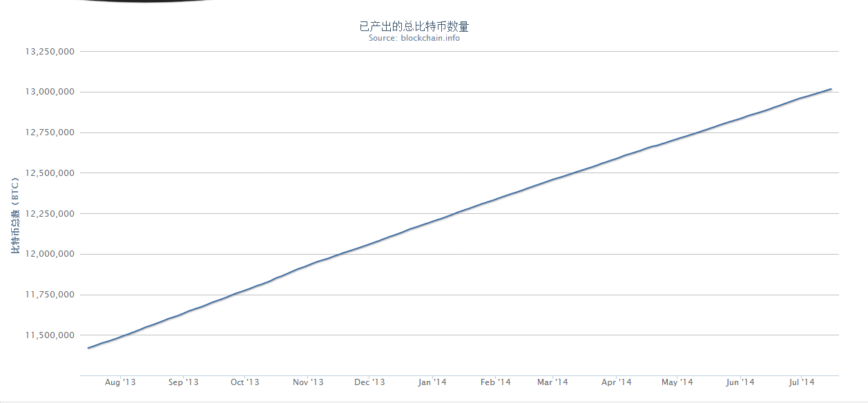Select the y-axis label 12,000,000

click(x=50, y=254)
